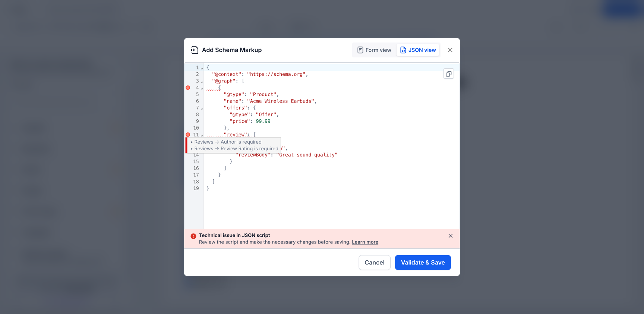Viewport: 644px width, 314px height.
Task: Click Validate & Save button
Action: (423, 263)
